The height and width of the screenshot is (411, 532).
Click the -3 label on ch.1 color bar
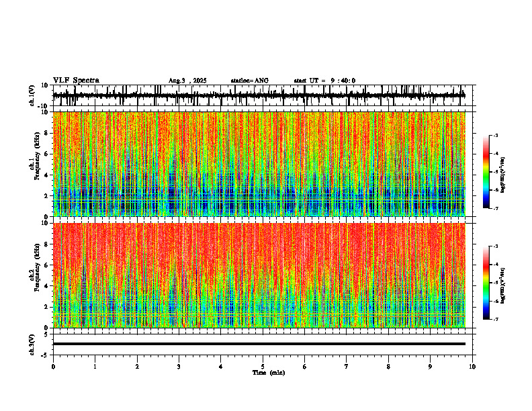pos(496,136)
